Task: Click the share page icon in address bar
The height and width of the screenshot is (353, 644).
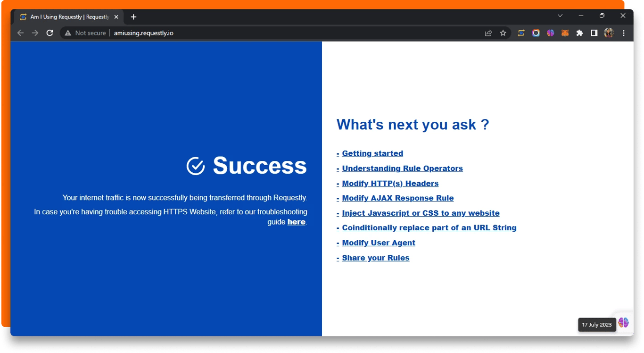Action: (x=488, y=33)
